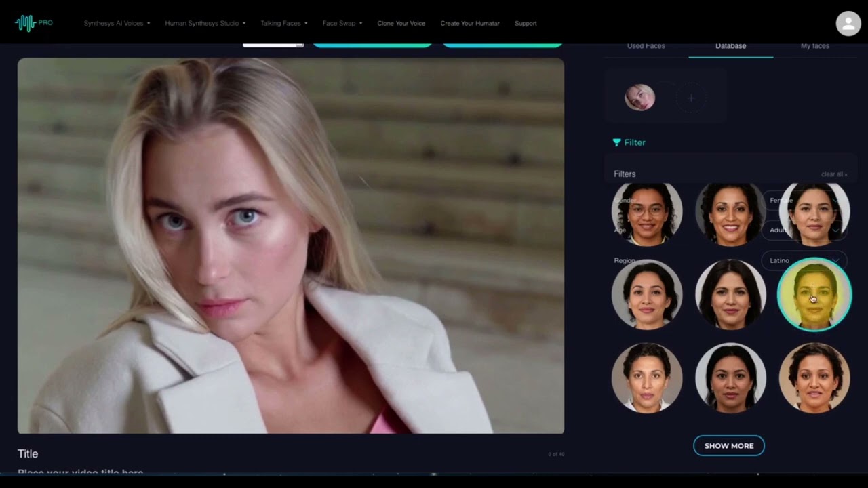This screenshot has width=868, height=488.
Task: Click the SHOW MORE button
Action: (729, 445)
